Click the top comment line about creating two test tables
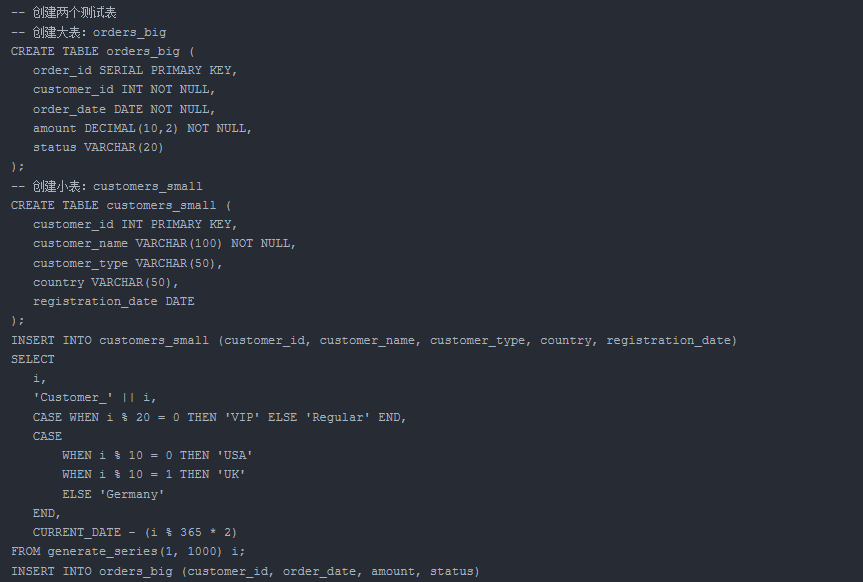 (64, 13)
